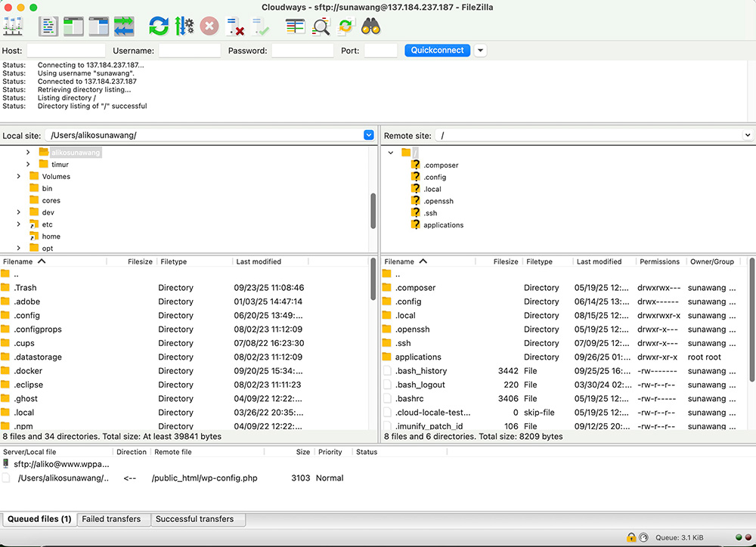
Task: Toggle processing of transfer queue
Action: 184,26
